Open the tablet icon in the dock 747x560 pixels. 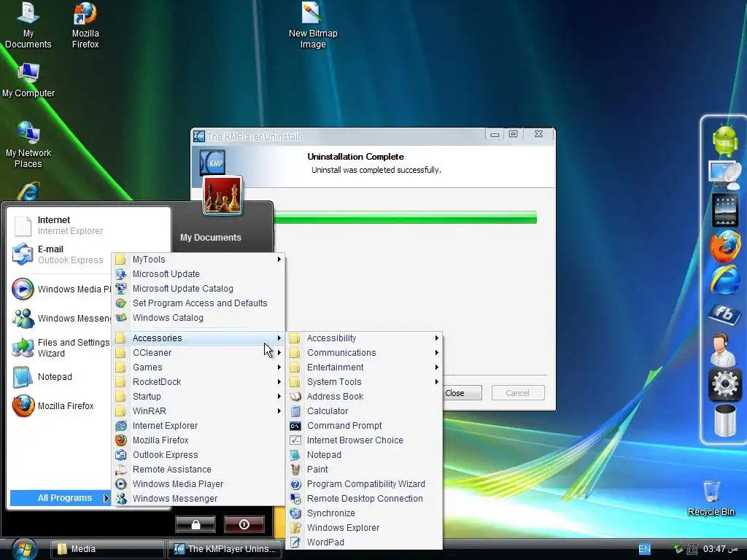click(x=724, y=209)
